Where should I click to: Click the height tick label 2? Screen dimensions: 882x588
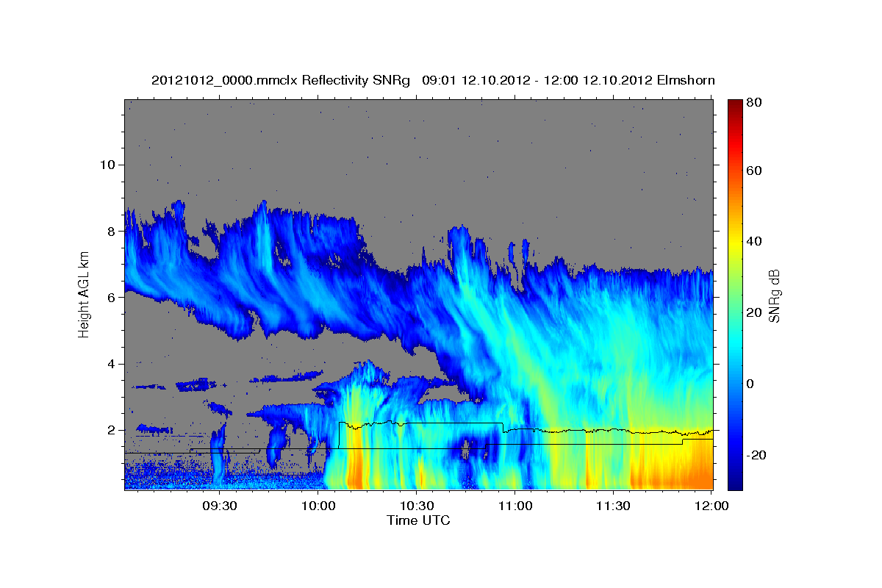112,430
